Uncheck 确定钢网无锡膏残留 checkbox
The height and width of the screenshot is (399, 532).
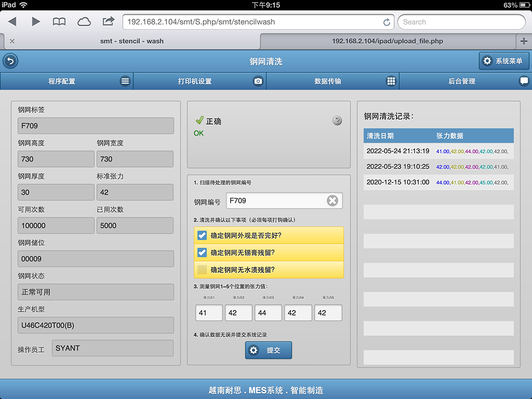pyautogui.click(x=202, y=252)
